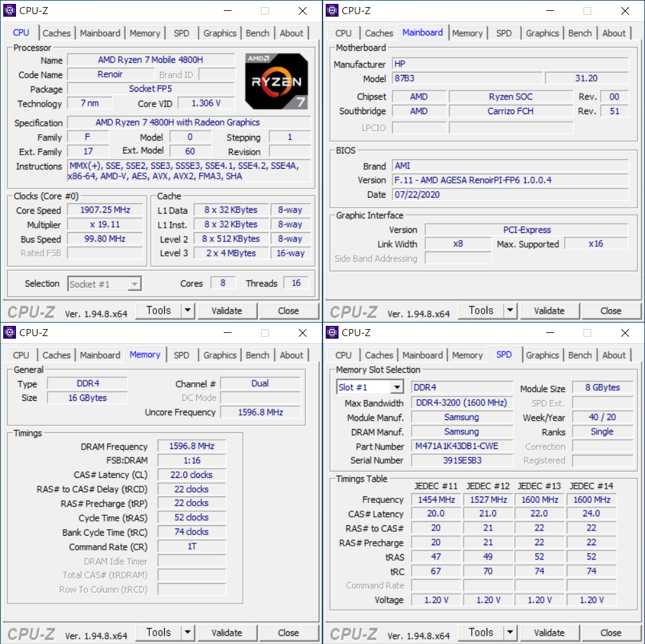Click the Code Name value Renoir
This screenshot has width=645, height=644.
pyautogui.click(x=110, y=74)
